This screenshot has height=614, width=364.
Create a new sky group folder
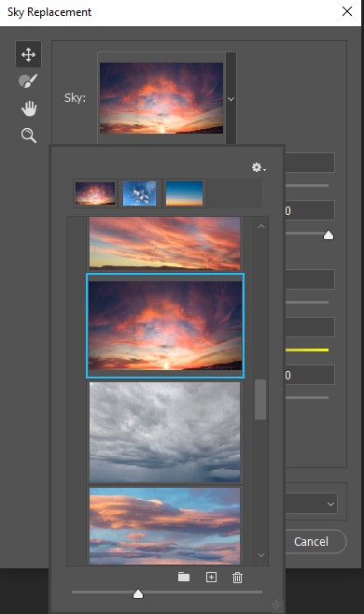coord(184,577)
